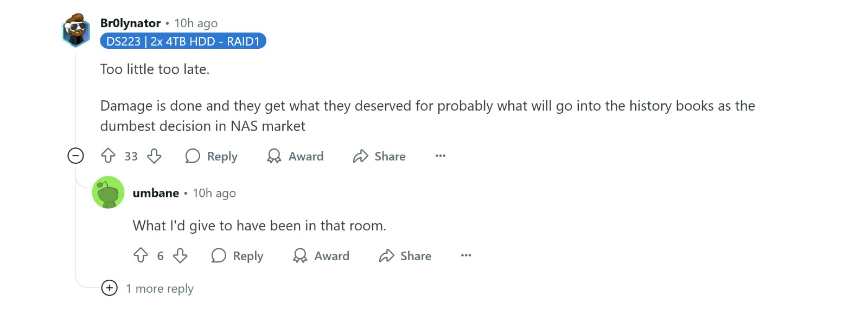Screen dimensions: 868x315
Task: Upvote umbane's reply
Action: pos(141,255)
